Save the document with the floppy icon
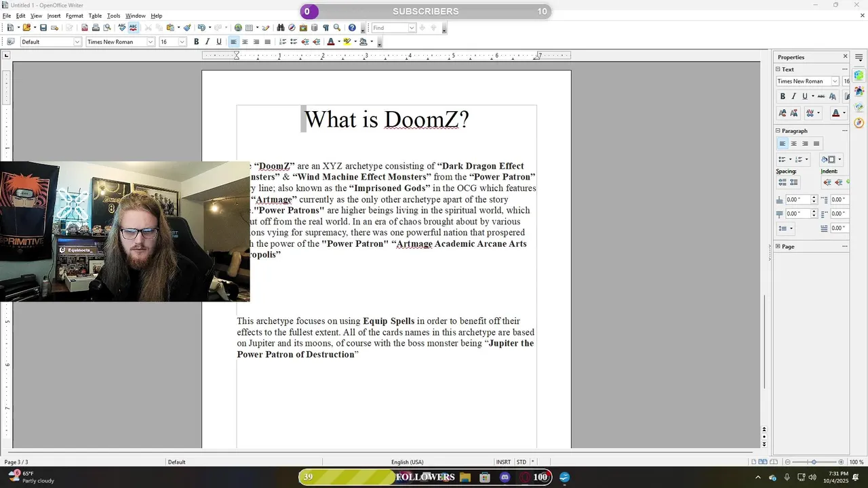The width and height of the screenshot is (868, 488). (43, 28)
